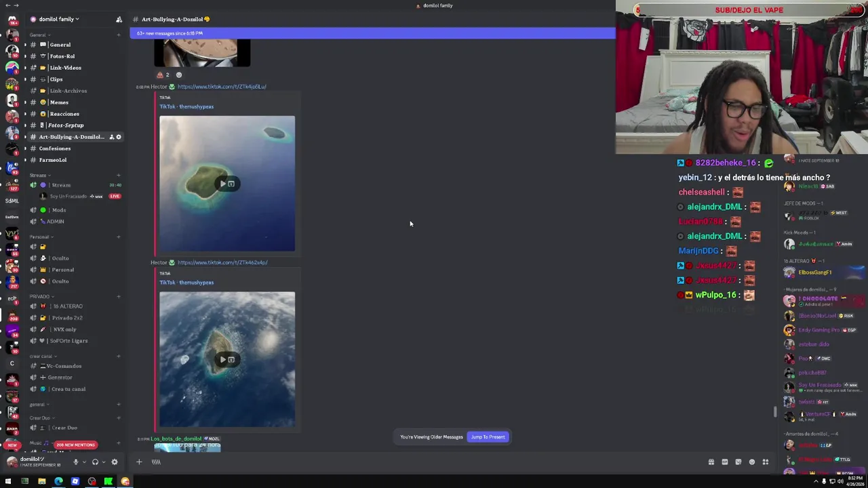Open the GIF picker

724,462
